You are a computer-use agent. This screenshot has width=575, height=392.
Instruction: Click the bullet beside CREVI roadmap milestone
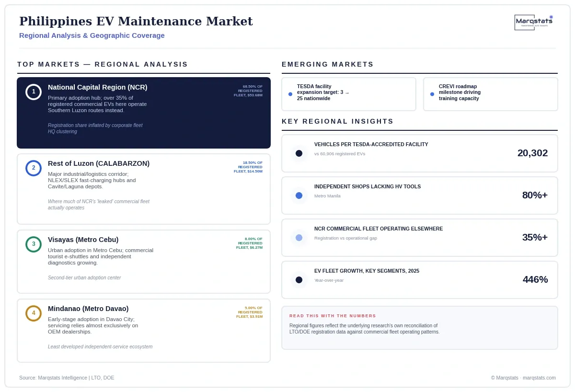click(432, 94)
